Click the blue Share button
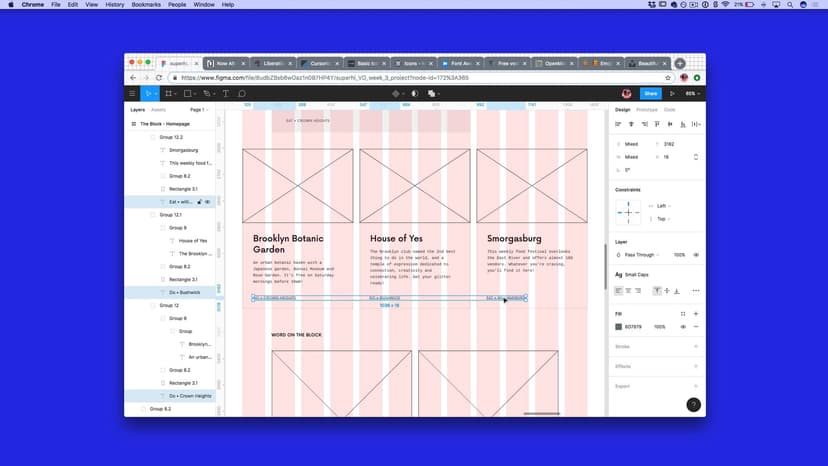This screenshot has width=828, height=466. point(651,94)
